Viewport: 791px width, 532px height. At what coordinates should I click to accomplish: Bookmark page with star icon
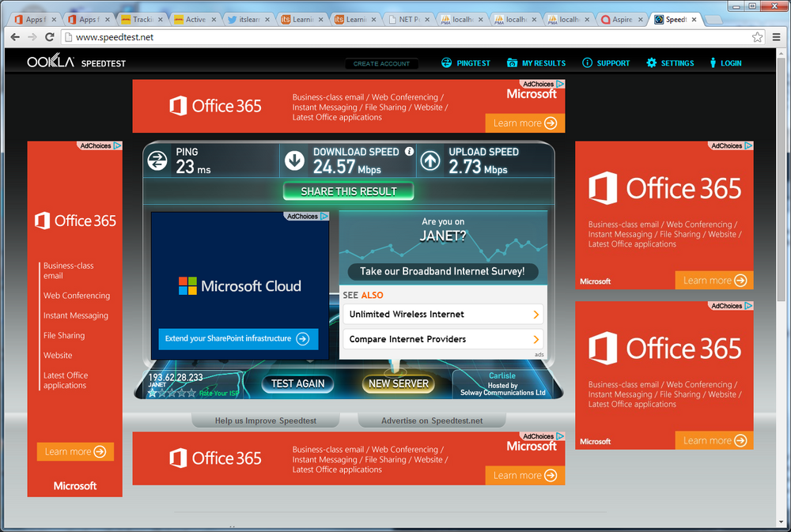757,37
